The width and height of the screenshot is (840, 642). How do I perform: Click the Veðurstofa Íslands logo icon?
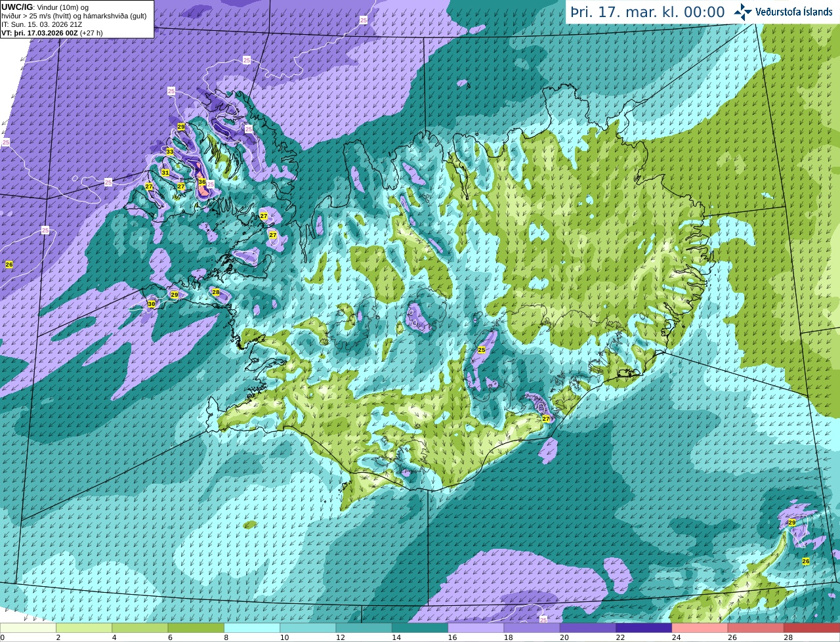coord(743,12)
